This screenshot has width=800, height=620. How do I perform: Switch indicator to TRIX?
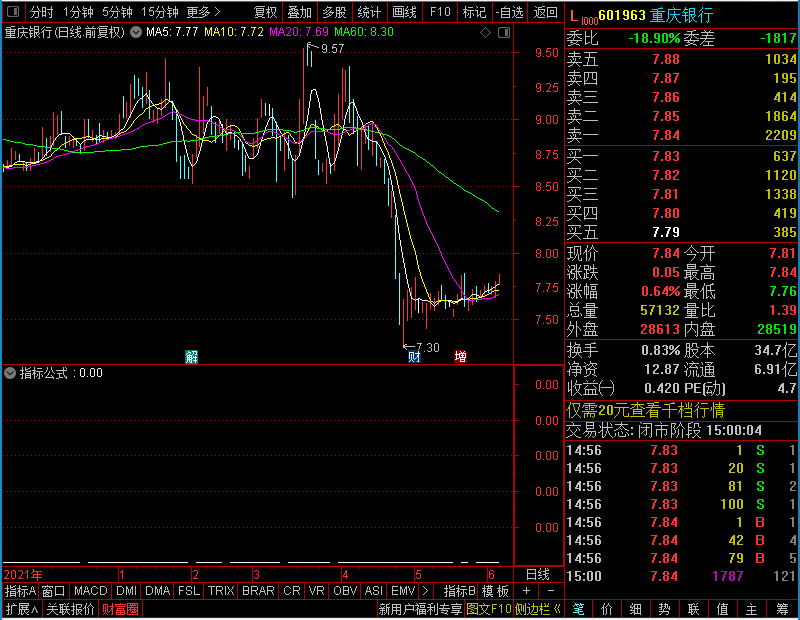[220, 591]
